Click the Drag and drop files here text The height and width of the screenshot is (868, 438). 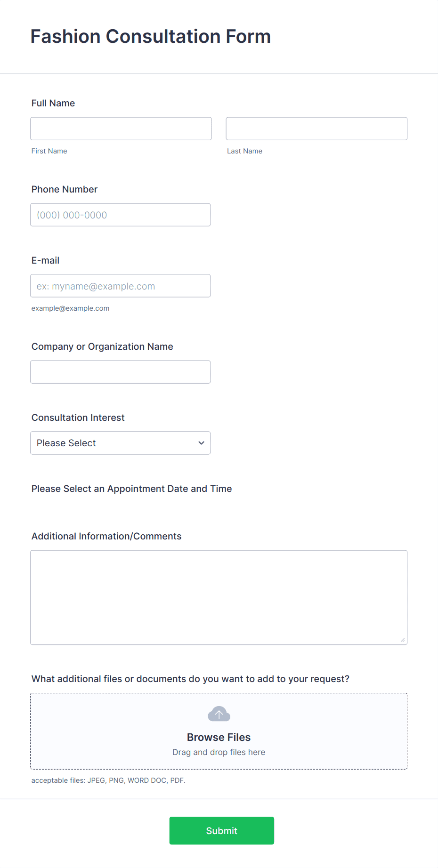click(x=219, y=752)
